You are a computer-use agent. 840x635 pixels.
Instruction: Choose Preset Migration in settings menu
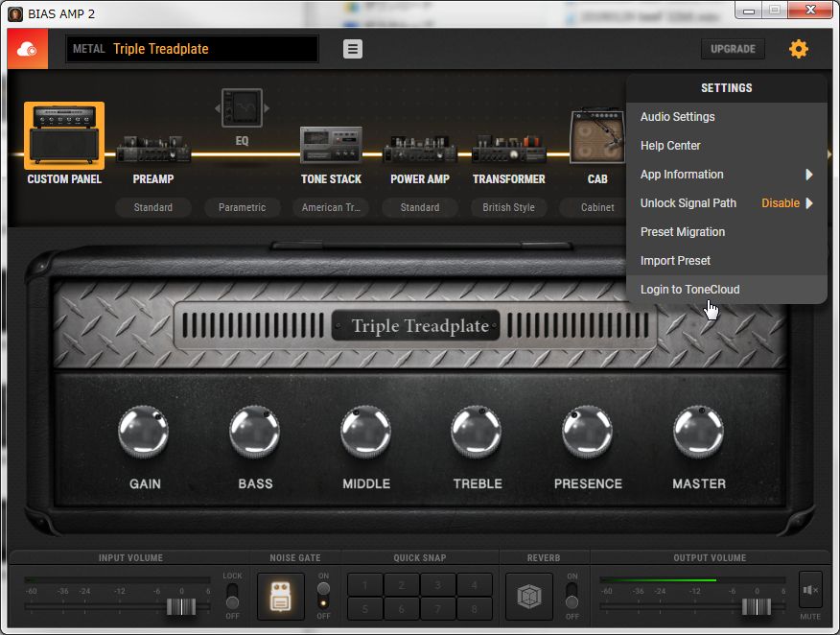[x=727, y=232]
